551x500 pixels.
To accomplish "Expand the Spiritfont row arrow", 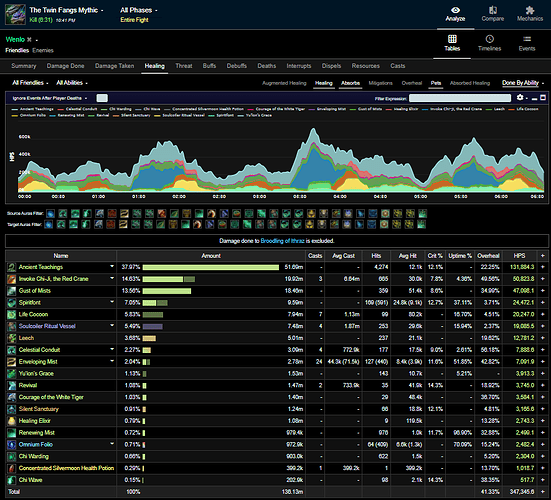I will pyautogui.click(x=112, y=302).
